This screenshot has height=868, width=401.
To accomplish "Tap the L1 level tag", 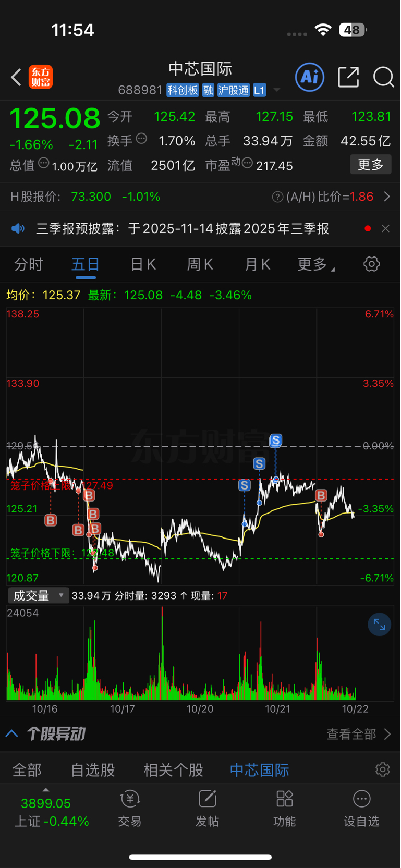I will coord(260,90).
